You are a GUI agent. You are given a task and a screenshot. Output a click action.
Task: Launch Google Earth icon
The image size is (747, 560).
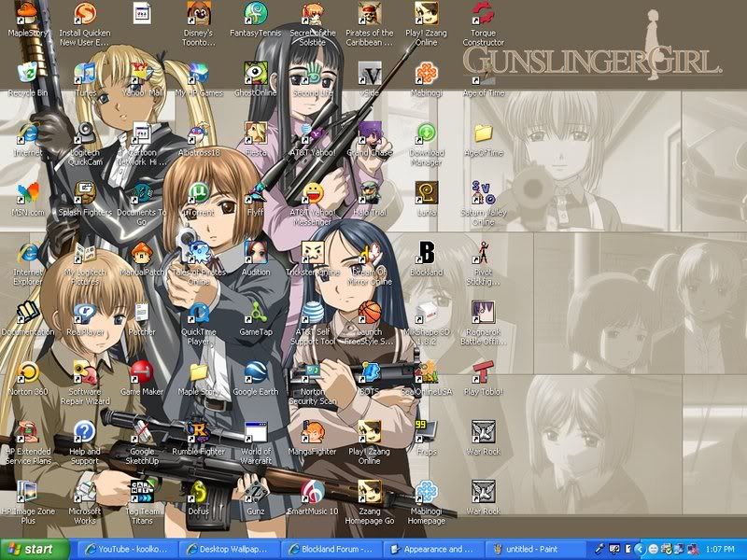[x=256, y=372]
